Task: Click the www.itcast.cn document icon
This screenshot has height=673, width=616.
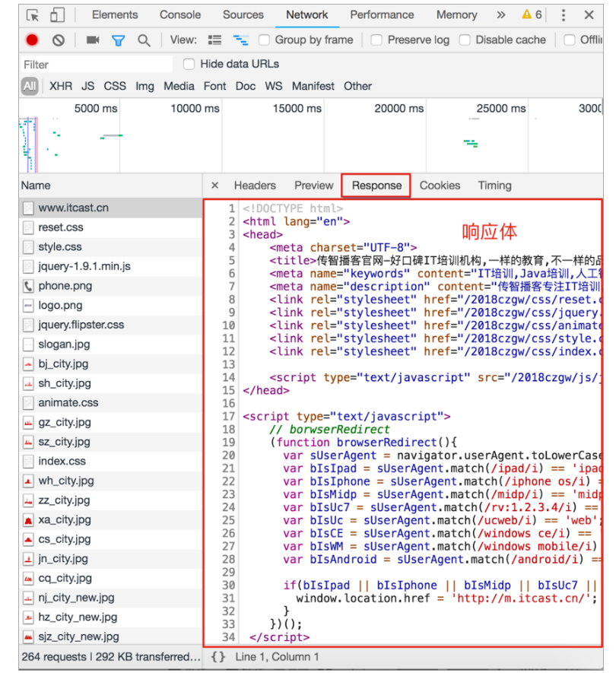Action: pos(28,208)
